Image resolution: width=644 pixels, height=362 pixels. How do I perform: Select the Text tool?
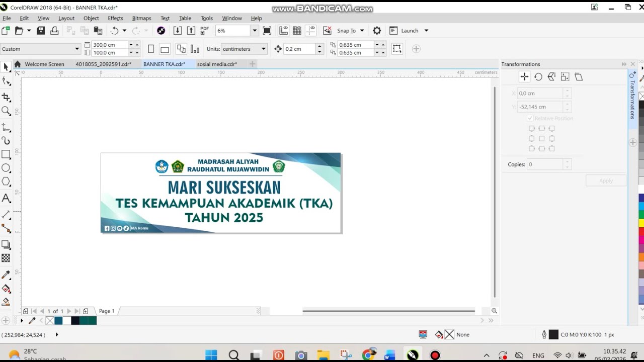pyautogui.click(x=6, y=199)
